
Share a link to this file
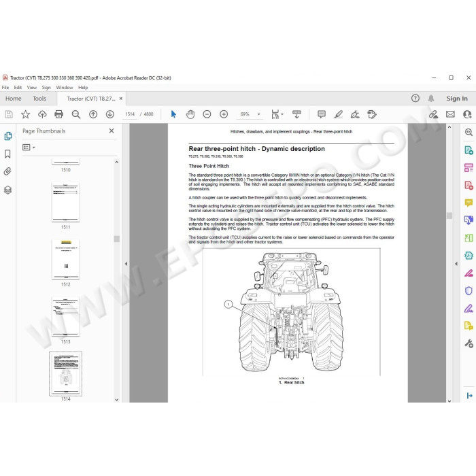coord(434,114)
